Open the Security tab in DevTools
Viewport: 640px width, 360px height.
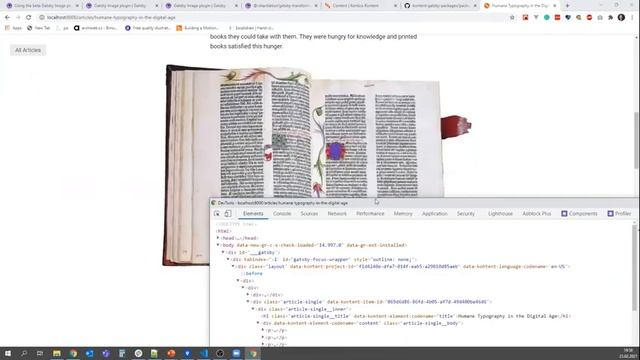coord(466,213)
